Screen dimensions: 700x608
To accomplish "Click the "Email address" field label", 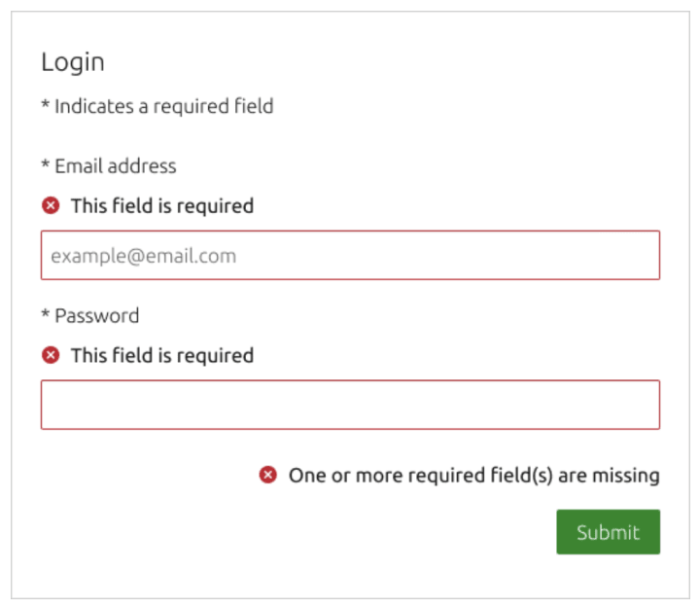I will [x=115, y=166].
